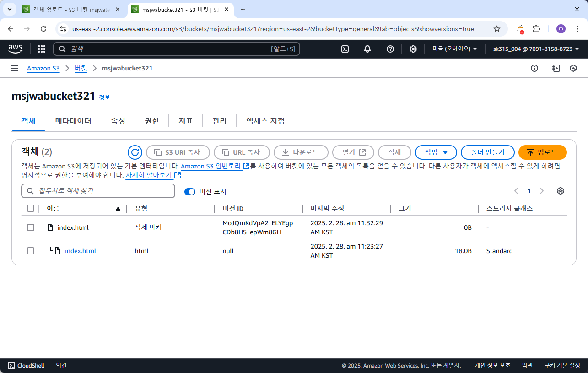588x373 pixels.
Task: Open the tab search dropdown in Chrome
Action: pos(10,9)
